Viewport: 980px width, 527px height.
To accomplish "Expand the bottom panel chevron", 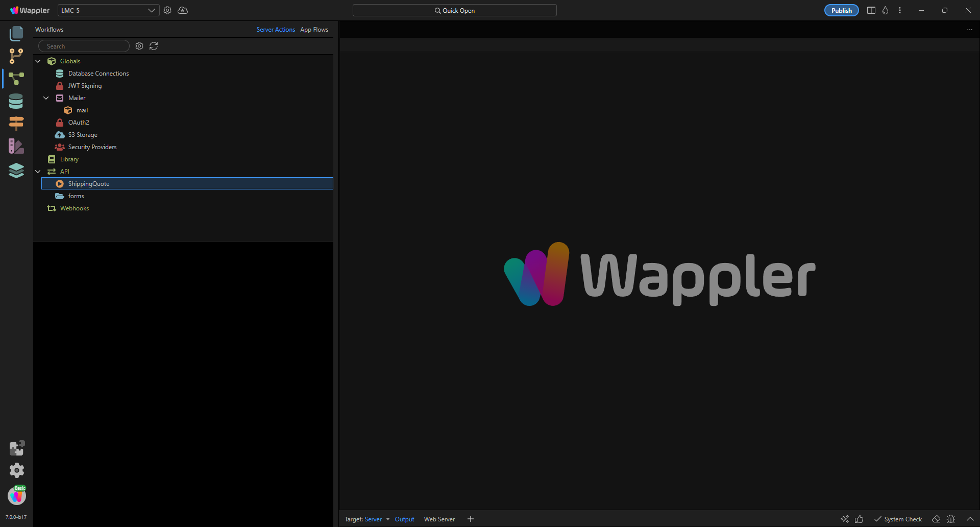I will click(x=970, y=519).
